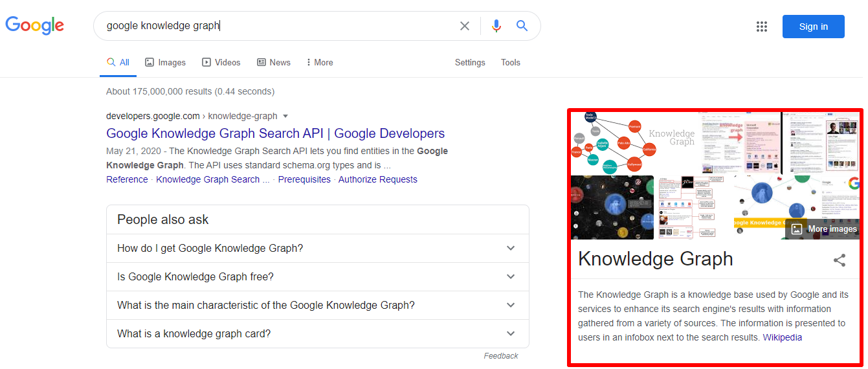
Task: Open the pink knowledge graph screenshot thumbnail
Action: pyautogui.click(x=739, y=142)
